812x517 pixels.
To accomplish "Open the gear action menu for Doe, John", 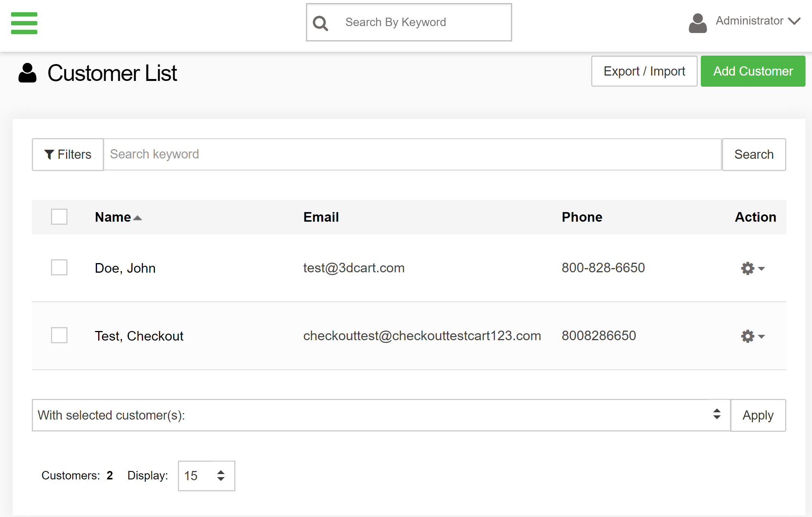I will coord(747,268).
